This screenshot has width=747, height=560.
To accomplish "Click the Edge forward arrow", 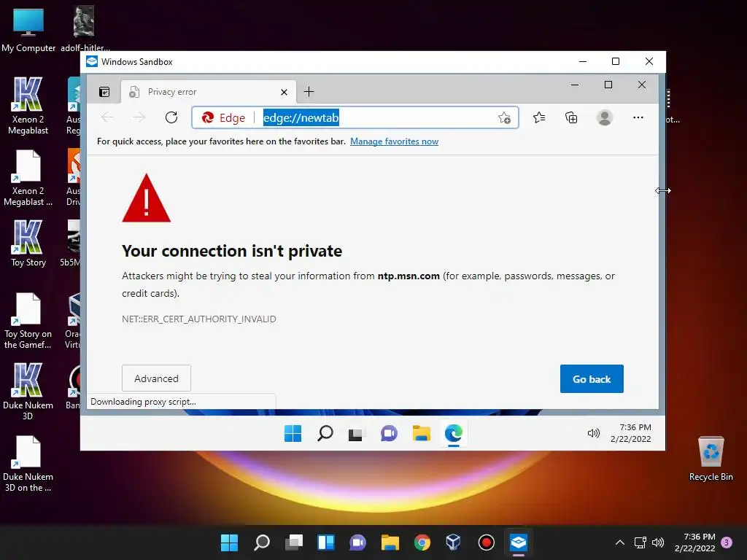I will point(139,117).
